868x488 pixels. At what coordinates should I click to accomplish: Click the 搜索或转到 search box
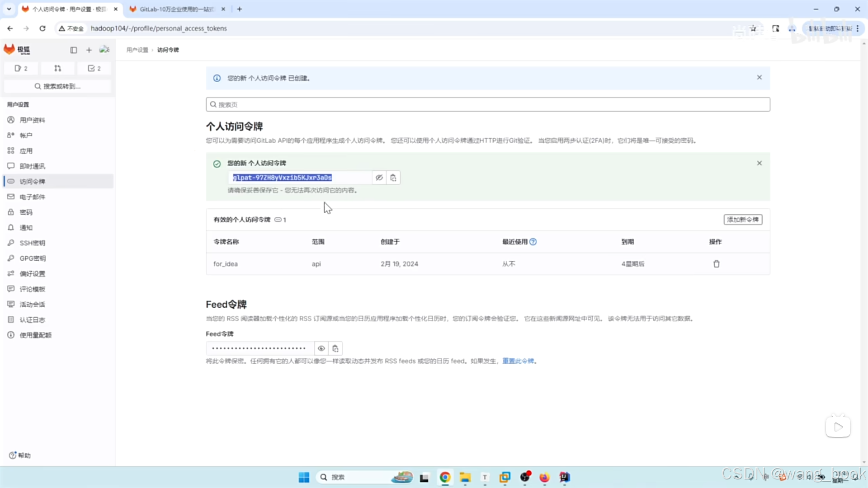[57, 86]
